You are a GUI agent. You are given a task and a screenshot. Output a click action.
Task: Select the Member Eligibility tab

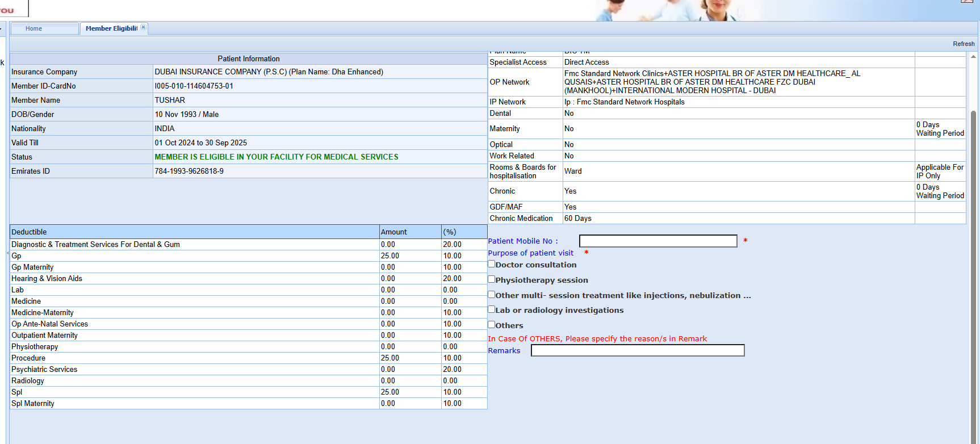coord(111,28)
